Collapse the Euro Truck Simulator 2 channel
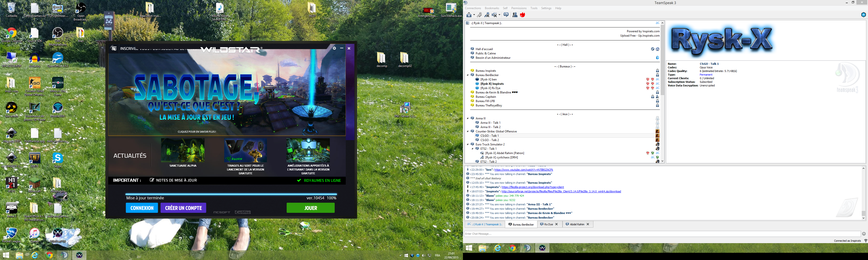 (468, 144)
